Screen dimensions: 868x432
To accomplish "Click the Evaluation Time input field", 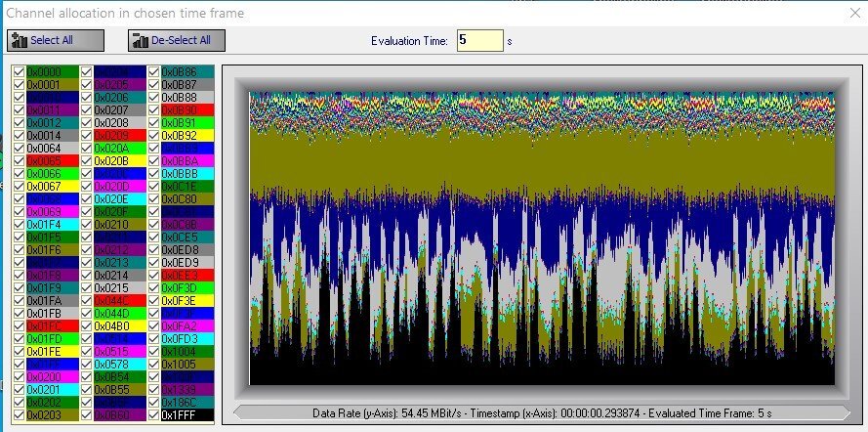I will pyautogui.click(x=479, y=40).
